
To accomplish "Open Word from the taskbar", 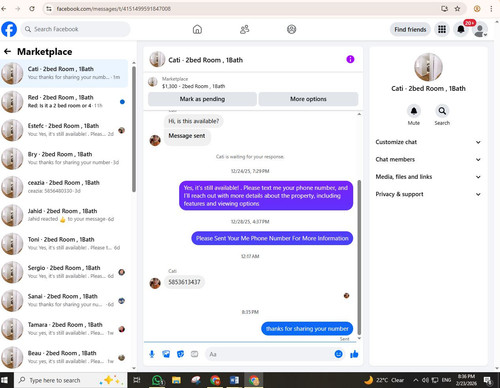I will pyautogui.click(x=234, y=380).
